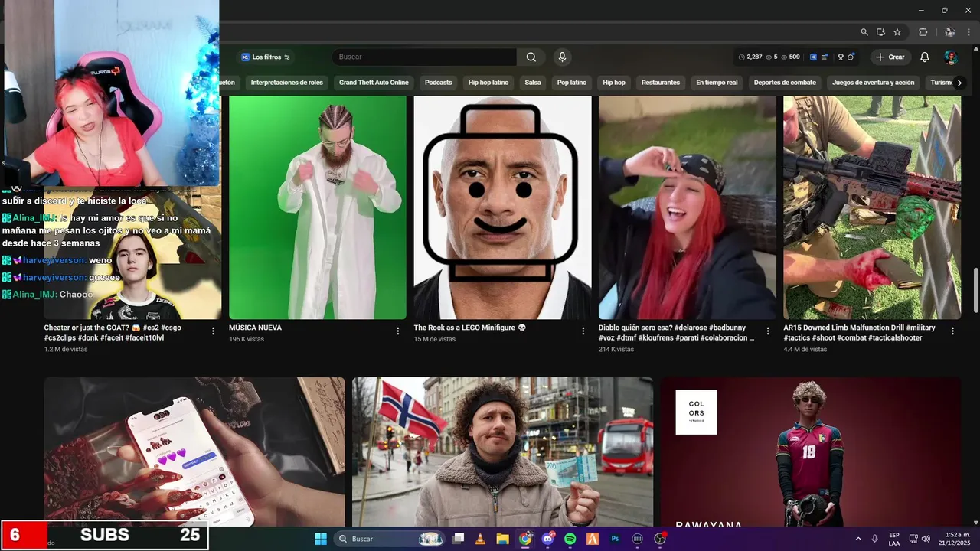Screen dimensions: 980x551
Task: Open the Chrome profile avatar
Action: pyautogui.click(x=950, y=32)
